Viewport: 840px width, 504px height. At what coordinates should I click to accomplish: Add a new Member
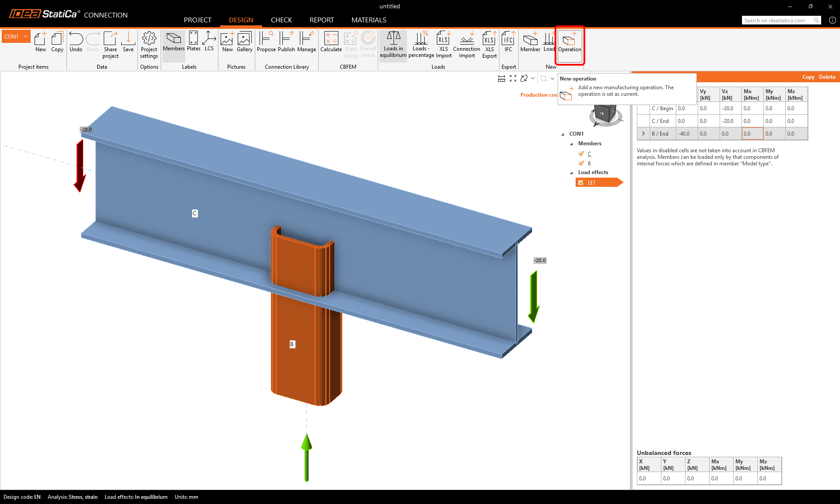point(530,42)
